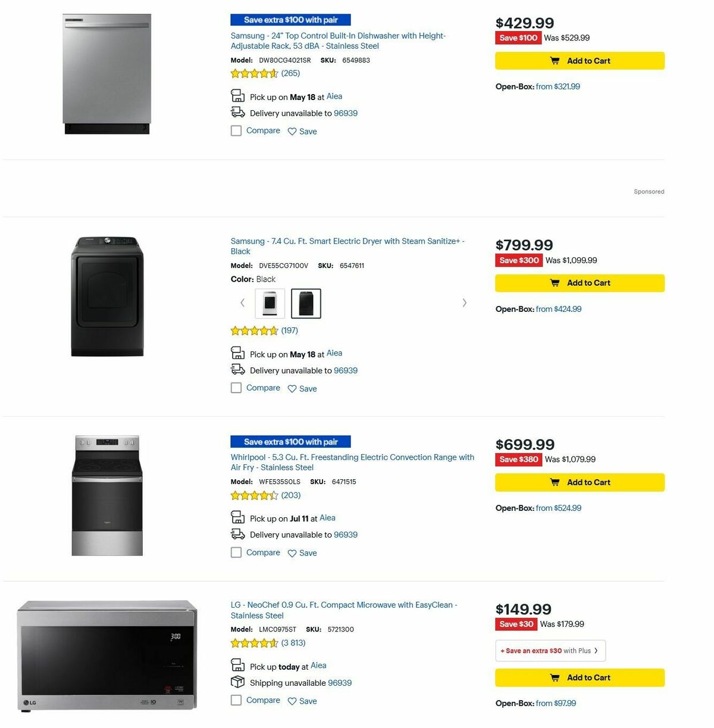Click the store pickup icon for Whirlpool range

click(237, 517)
